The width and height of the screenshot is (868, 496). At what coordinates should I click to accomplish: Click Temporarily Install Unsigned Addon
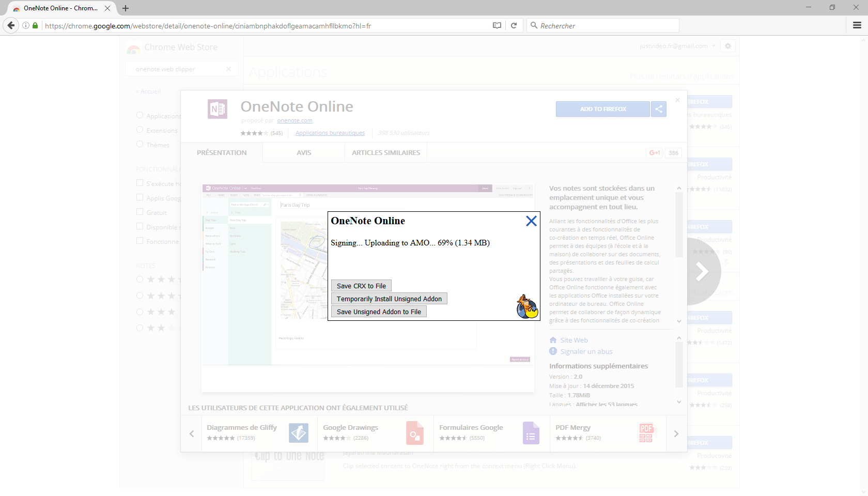pyautogui.click(x=389, y=299)
